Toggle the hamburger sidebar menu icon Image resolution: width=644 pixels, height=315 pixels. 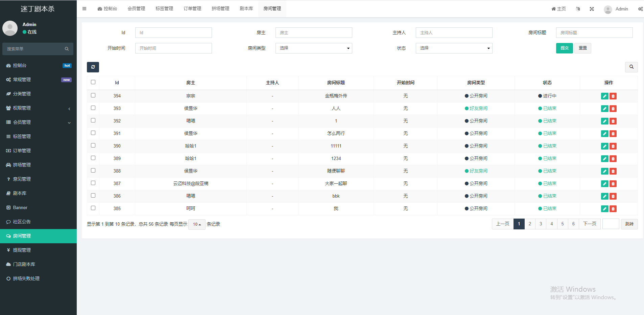point(84,9)
